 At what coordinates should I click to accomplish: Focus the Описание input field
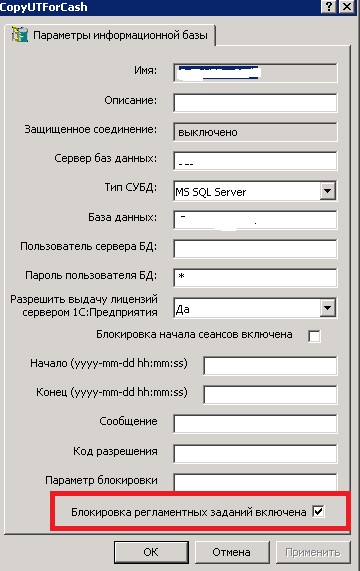[x=255, y=103]
